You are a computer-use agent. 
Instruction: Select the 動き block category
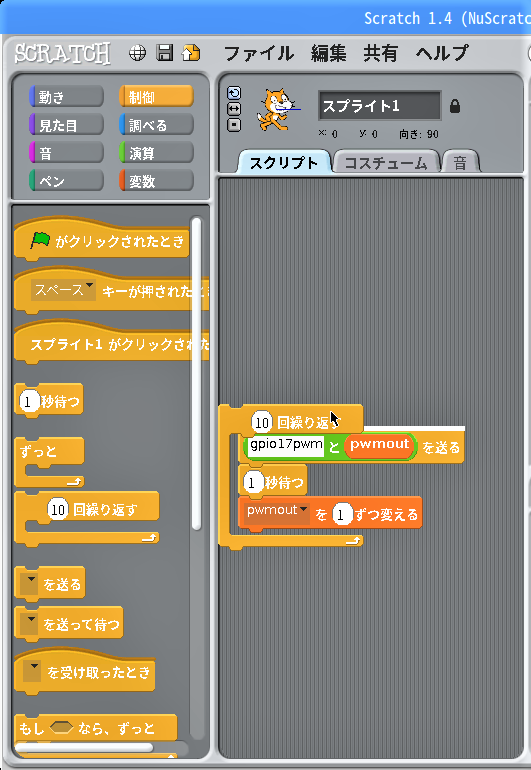click(66, 97)
